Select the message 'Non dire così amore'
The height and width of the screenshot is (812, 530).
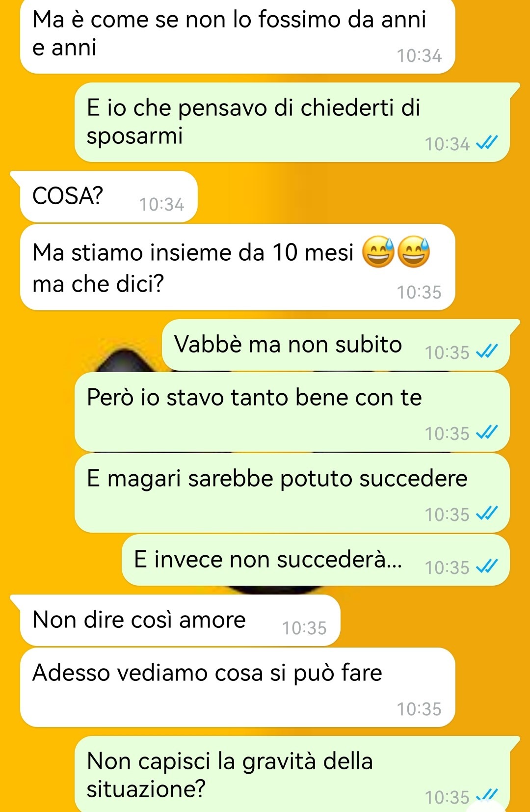(x=180, y=620)
